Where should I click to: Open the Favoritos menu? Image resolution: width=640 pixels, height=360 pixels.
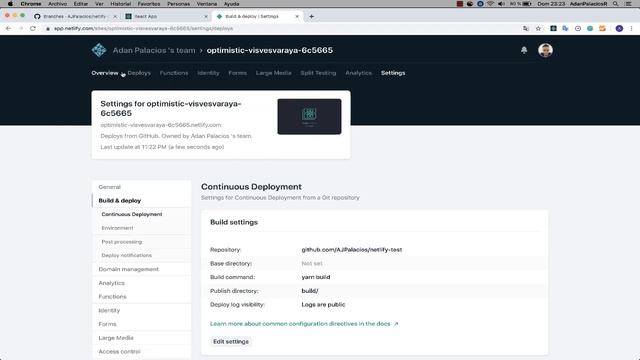[149, 4]
